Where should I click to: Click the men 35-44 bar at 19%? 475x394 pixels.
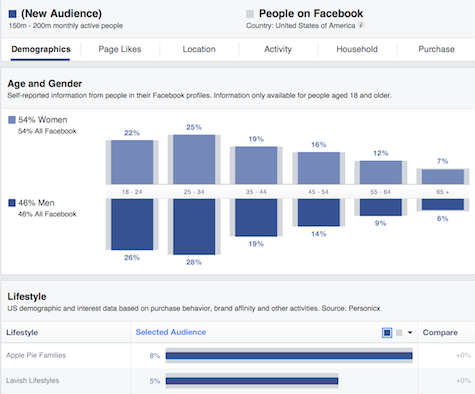(x=256, y=217)
